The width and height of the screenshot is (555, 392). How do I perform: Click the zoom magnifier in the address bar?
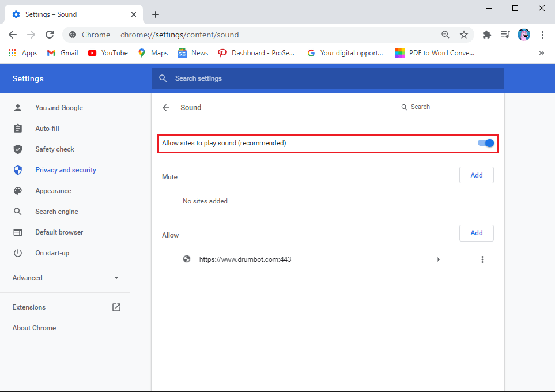(445, 35)
